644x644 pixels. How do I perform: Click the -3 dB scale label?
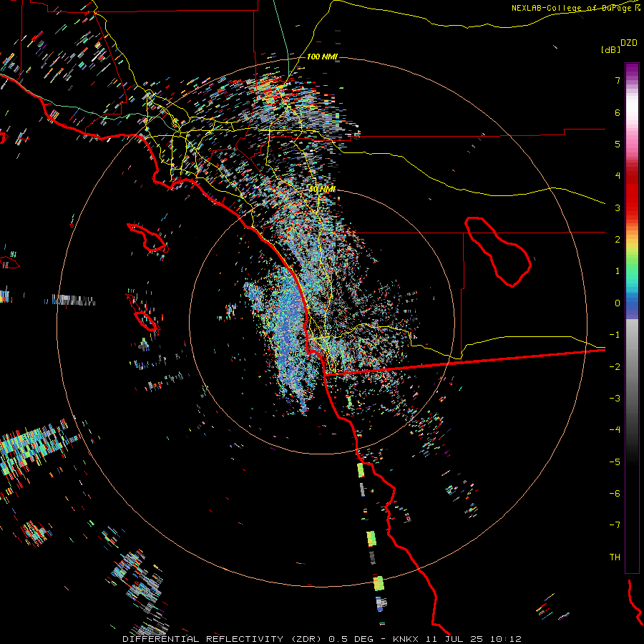(x=615, y=399)
